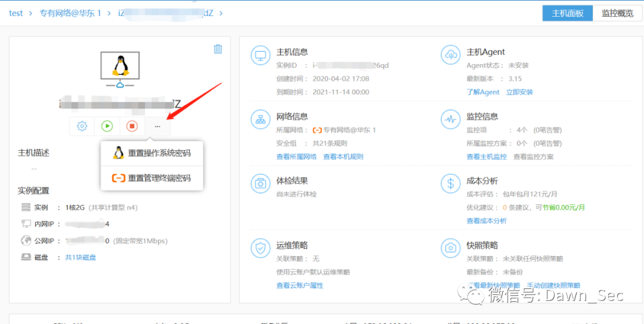This screenshot has height=324, width=644.
Task: Click 监控信息 pulse icon
Action: coord(451,119)
